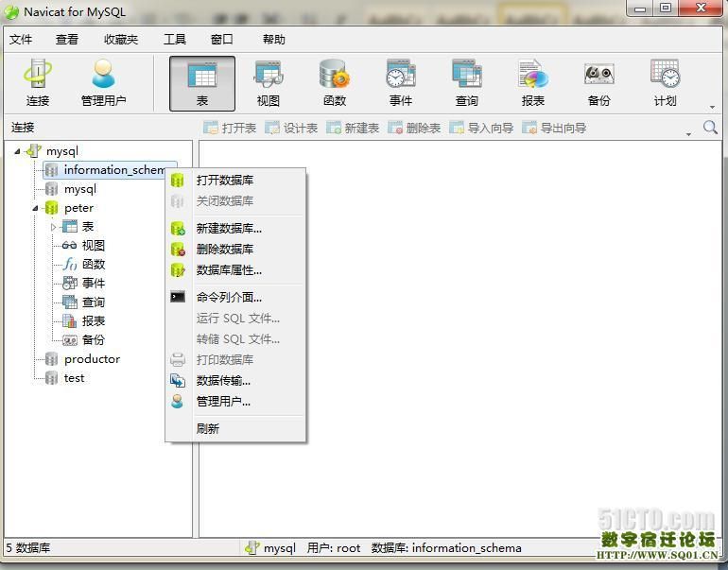The height and width of the screenshot is (570, 728).
Task: Collapse the mysql connection node
Action: 17,151
